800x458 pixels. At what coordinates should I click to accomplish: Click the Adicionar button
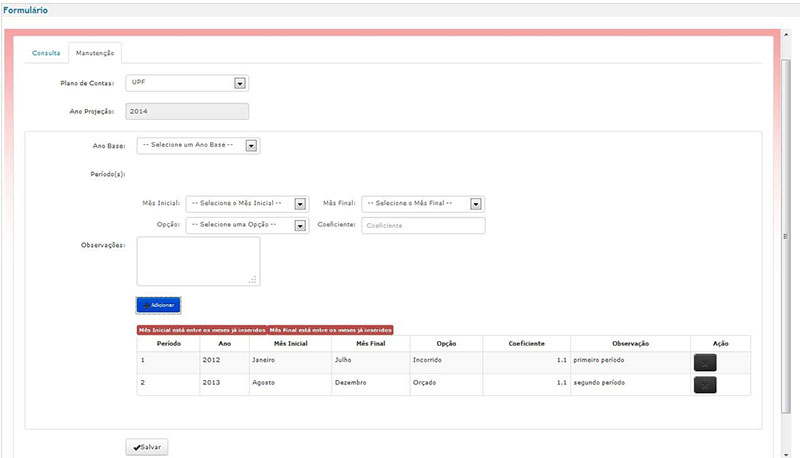click(158, 305)
